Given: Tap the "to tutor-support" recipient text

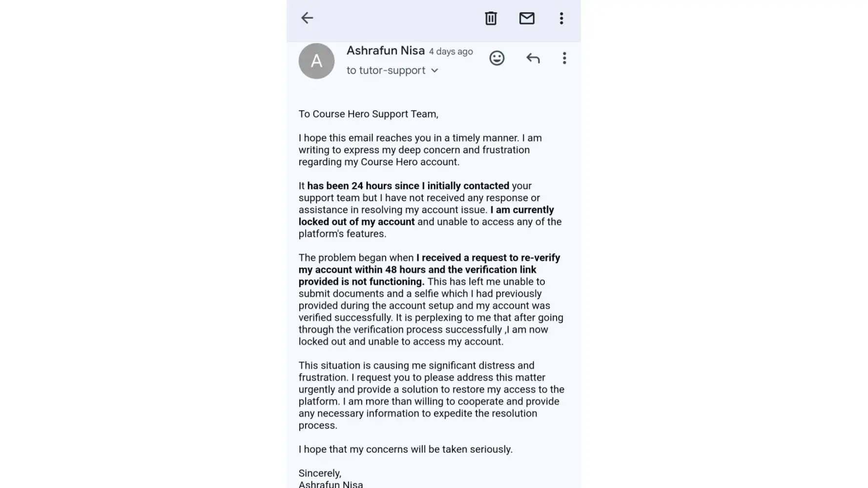Looking at the screenshot, I should coord(386,71).
